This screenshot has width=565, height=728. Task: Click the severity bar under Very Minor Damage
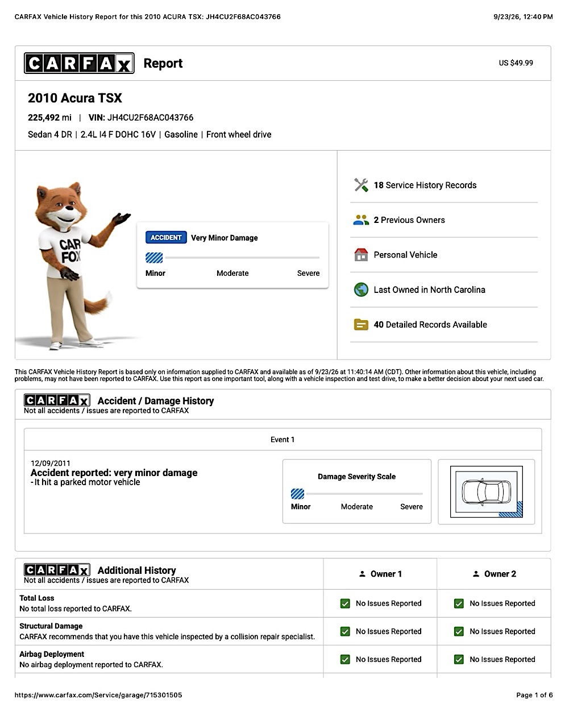pyautogui.click(x=232, y=258)
